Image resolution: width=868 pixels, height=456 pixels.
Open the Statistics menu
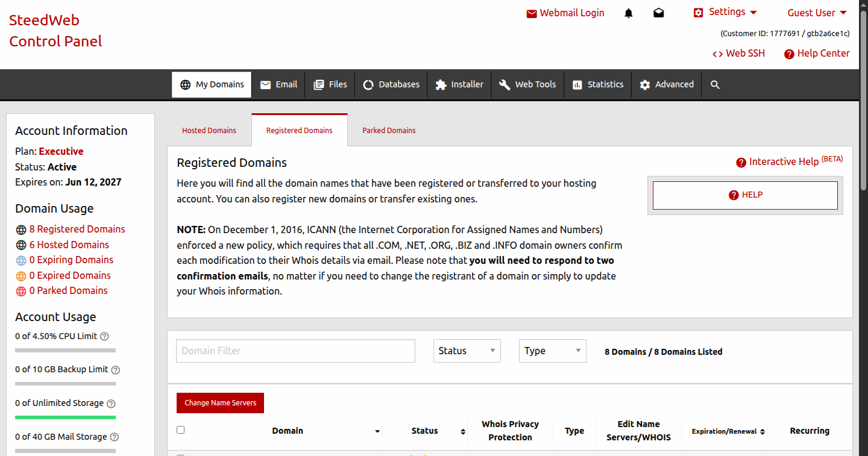tap(598, 84)
